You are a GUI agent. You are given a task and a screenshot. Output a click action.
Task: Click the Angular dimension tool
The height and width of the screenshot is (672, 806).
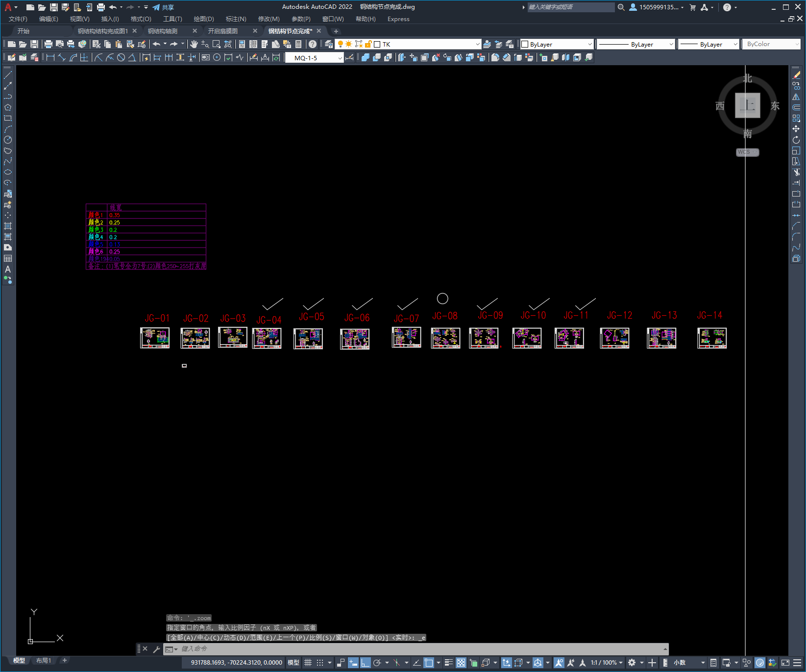(132, 58)
